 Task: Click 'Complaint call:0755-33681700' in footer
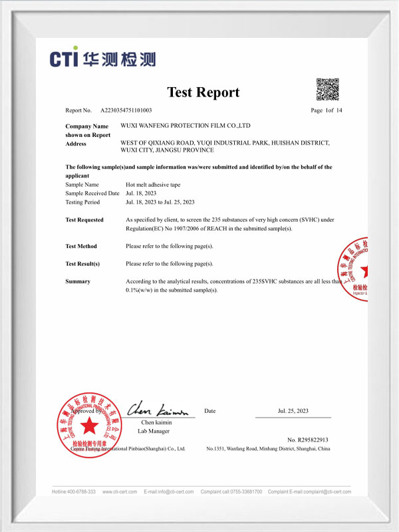[x=231, y=491]
